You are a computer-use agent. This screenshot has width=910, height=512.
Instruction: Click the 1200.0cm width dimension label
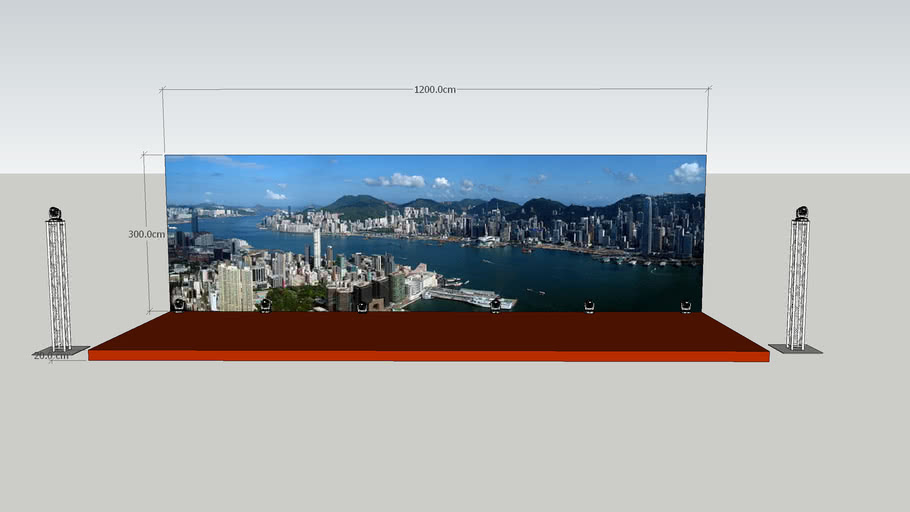coord(435,90)
